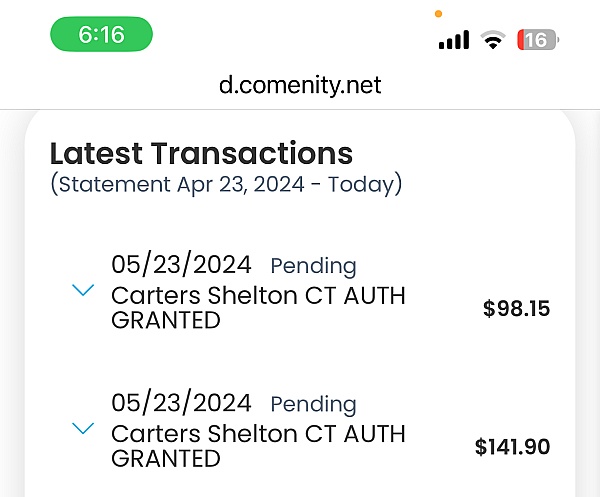Open the first 05/23/2024 transaction date
Screen dimensions: 600x497
pos(181,265)
